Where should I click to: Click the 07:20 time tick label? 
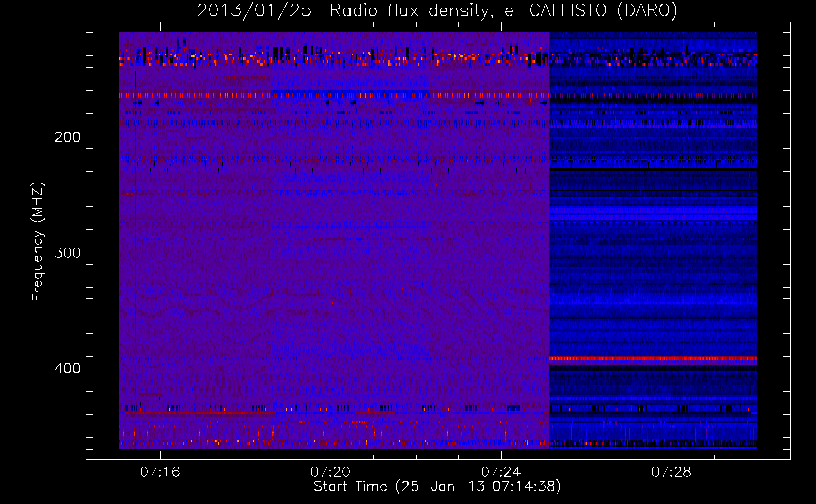click(330, 472)
